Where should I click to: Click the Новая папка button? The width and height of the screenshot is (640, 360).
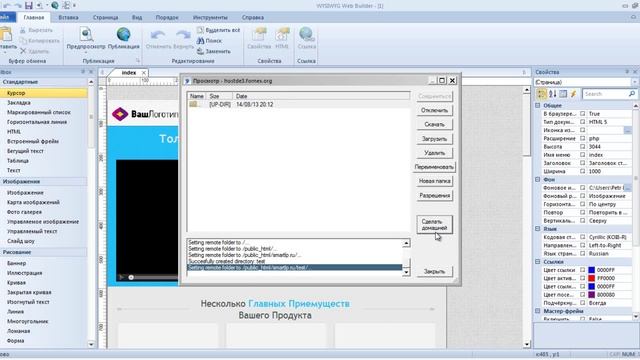click(434, 181)
